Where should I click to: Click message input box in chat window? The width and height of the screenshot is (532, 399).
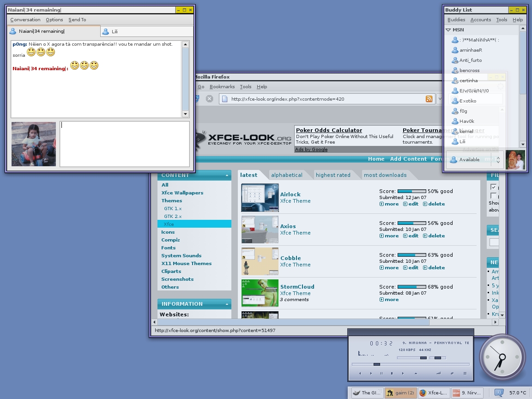coord(125,144)
